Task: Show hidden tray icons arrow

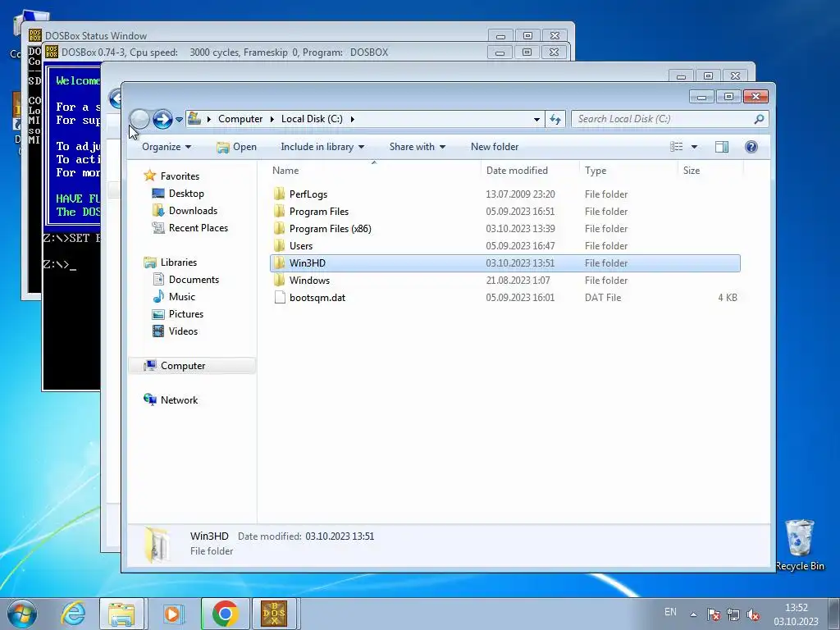Action: coord(693,614)
